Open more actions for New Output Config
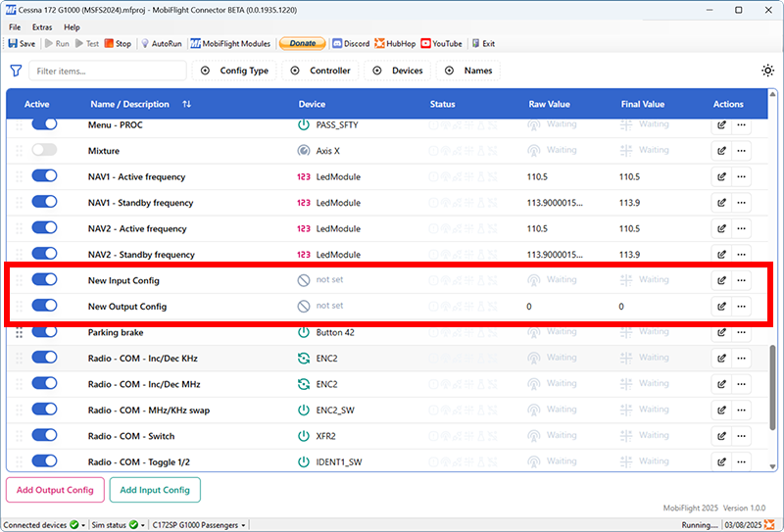The height and width of the screenshot is (532, 784). (741, 306)
